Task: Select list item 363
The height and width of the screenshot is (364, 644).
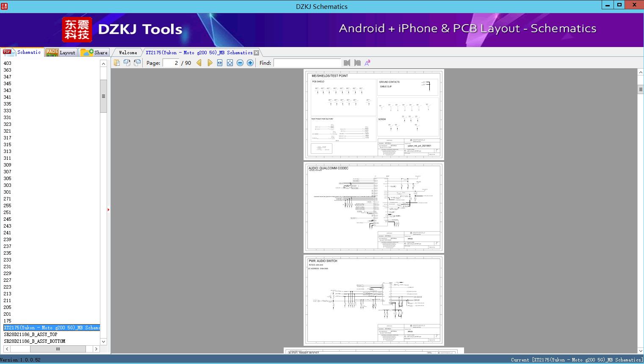Action: click(8, 70)
